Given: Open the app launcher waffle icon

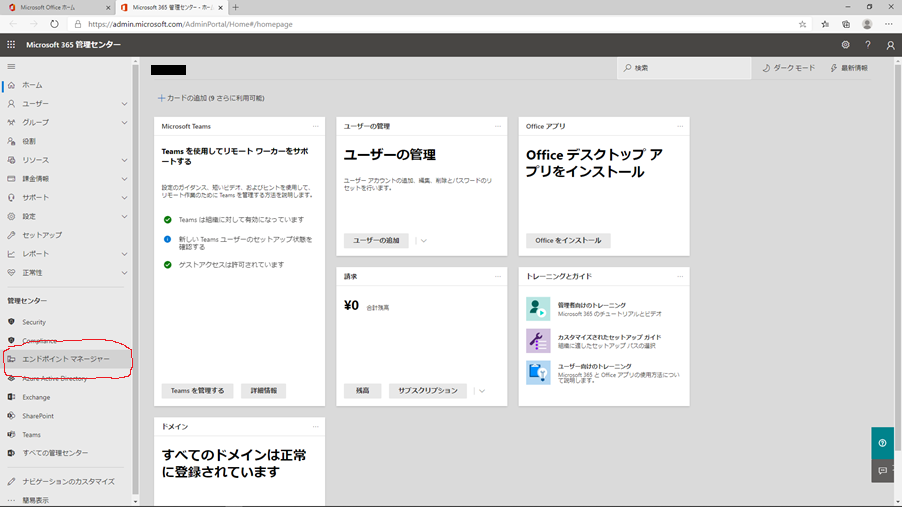Looking at the screenshot, I should click(x=11, y=44).
